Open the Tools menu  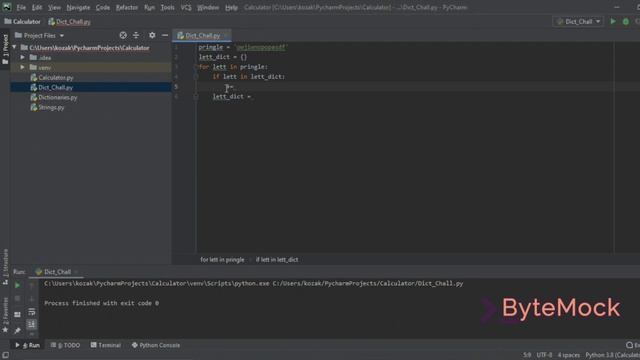click(167, 7)
